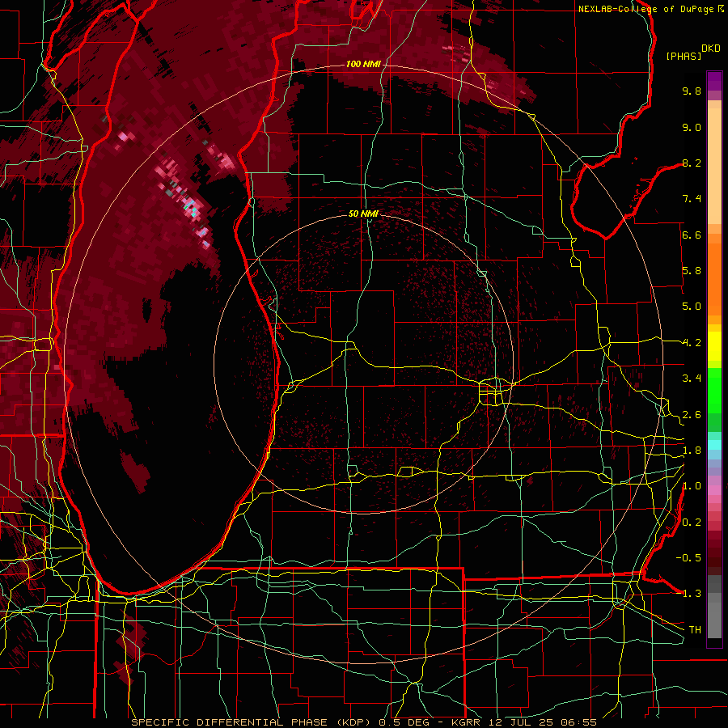Click the 6.6 value on color scale
Screen dimensions: 728x728
692,235
